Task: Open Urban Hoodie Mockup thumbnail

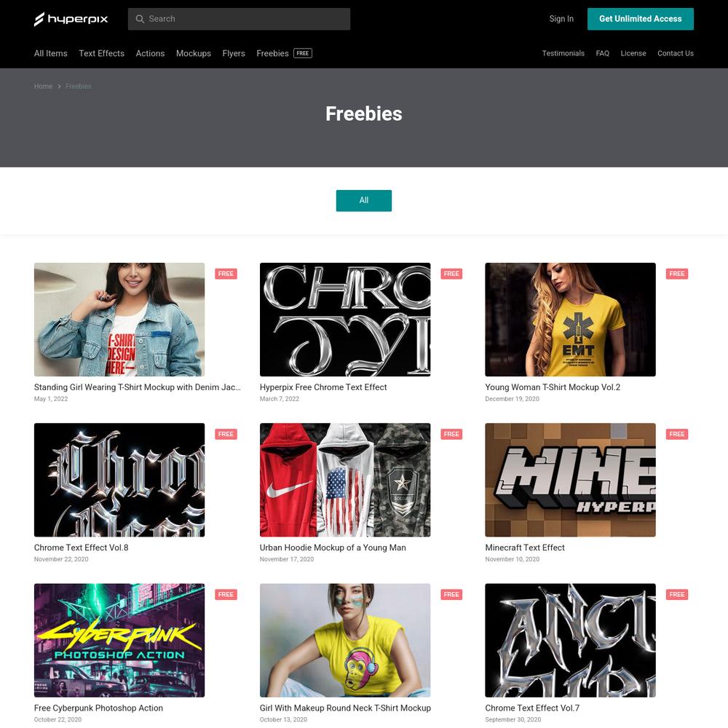Action: point(345,480)
